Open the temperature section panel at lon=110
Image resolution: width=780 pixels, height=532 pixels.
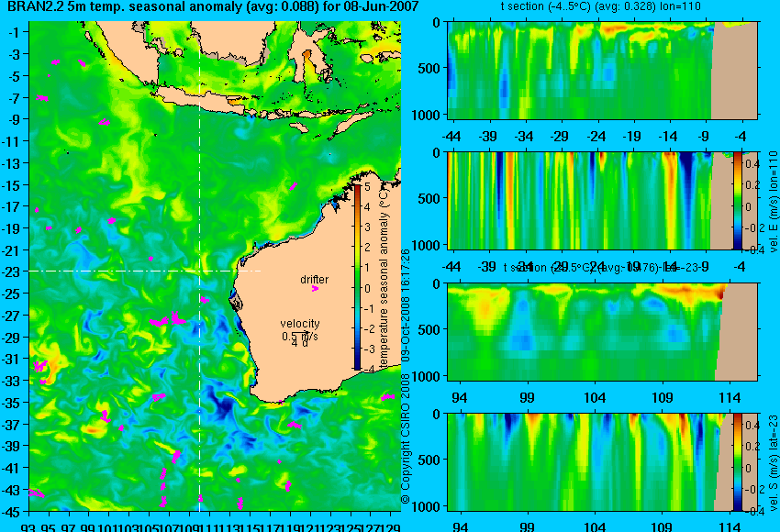tap(603, 70)
